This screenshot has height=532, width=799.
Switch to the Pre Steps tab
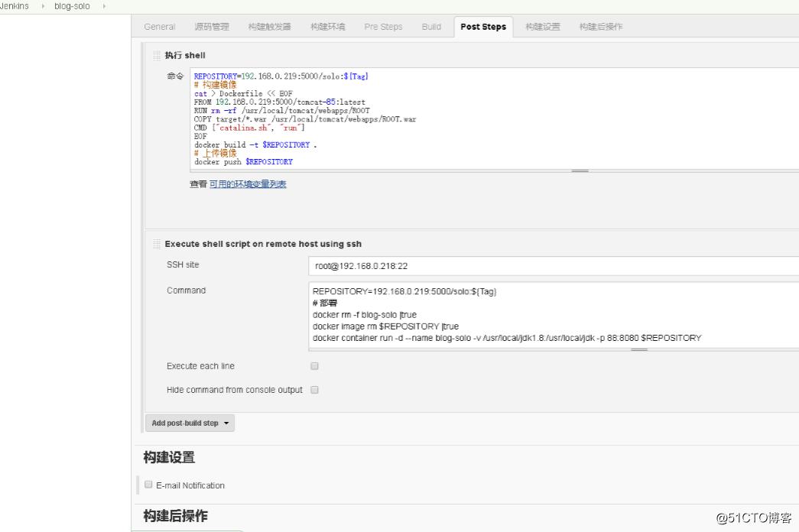(x=383, y=26)
